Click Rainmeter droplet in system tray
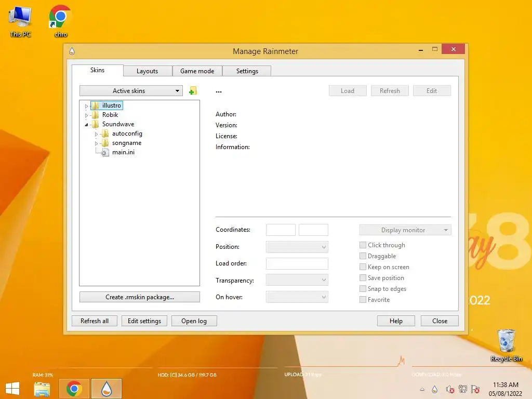Viewport: 532px width, 399px height. (435, 389)
